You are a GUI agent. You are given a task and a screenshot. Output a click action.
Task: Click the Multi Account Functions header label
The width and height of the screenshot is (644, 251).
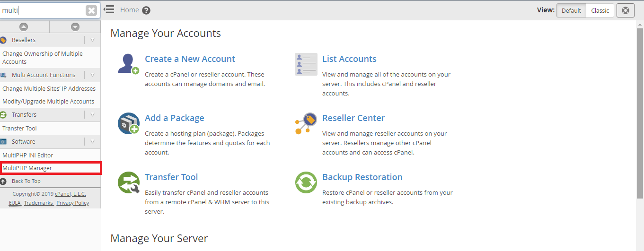click(x=44, y=75)
